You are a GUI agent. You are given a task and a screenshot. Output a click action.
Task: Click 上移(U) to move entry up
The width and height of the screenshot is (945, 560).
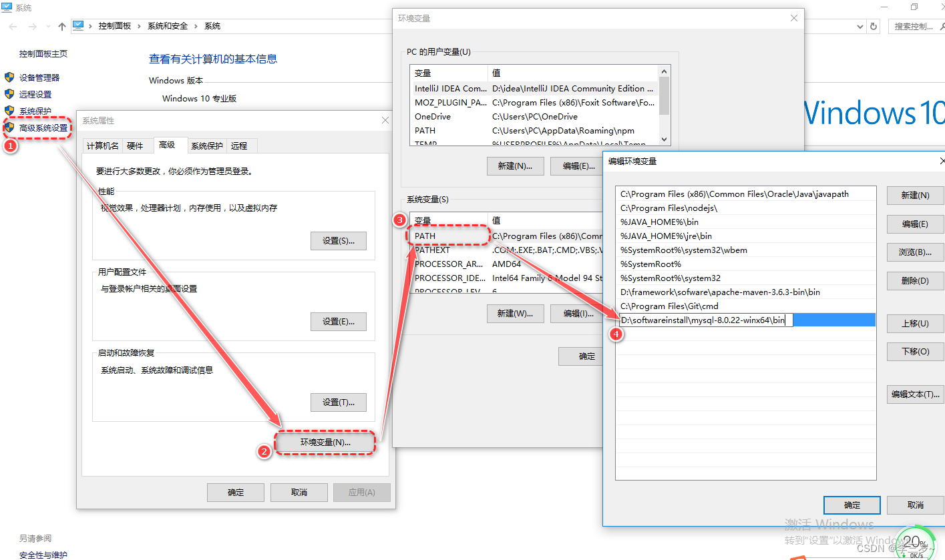915,323
